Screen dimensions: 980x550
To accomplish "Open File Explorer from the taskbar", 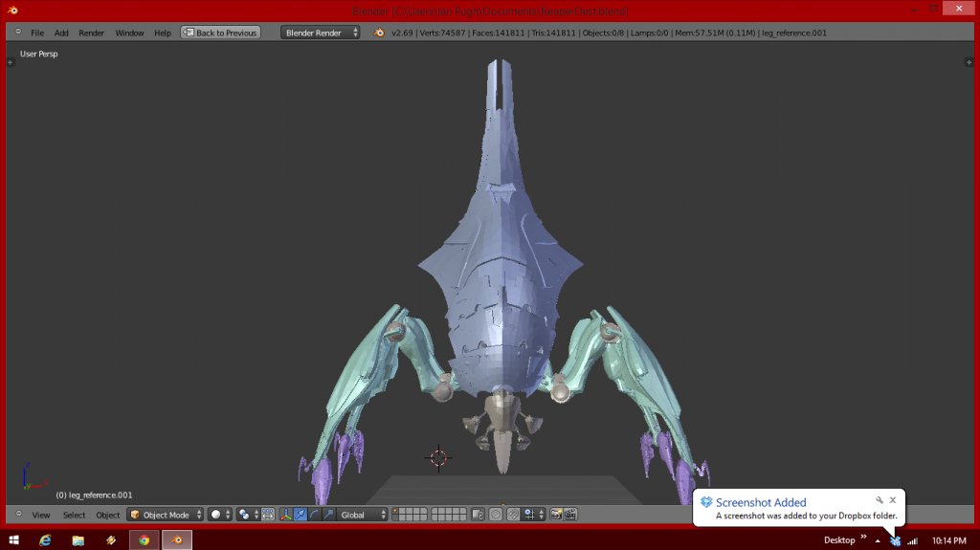I will coord(78,540).
